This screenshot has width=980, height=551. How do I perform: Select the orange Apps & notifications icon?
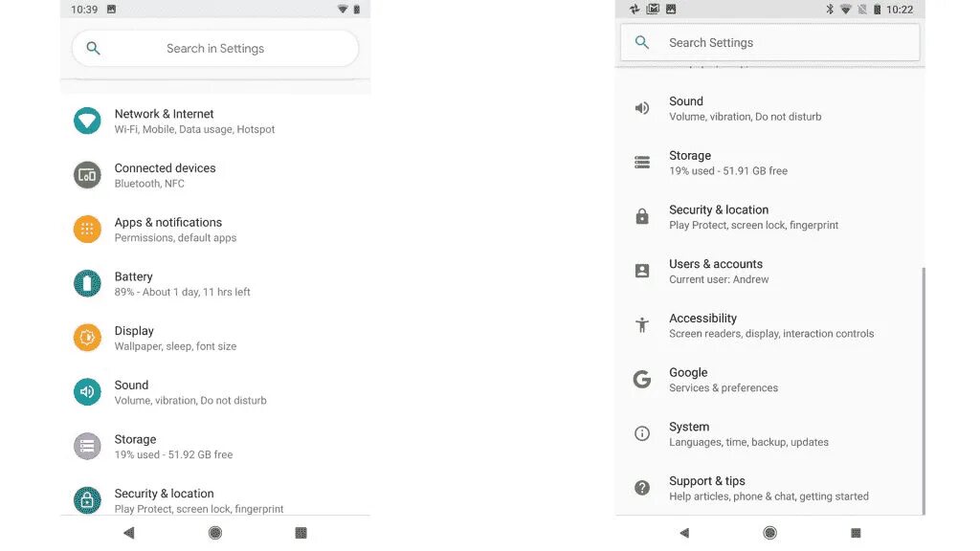[x=87, y=230]
